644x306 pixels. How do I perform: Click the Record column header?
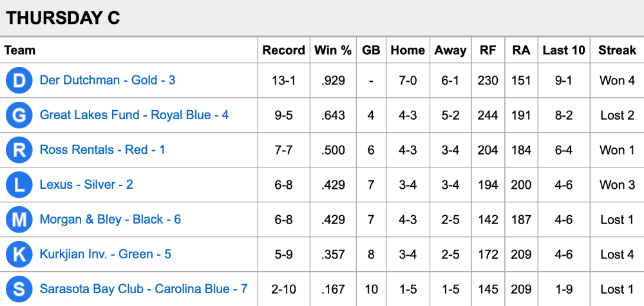[x=283, y=50]
